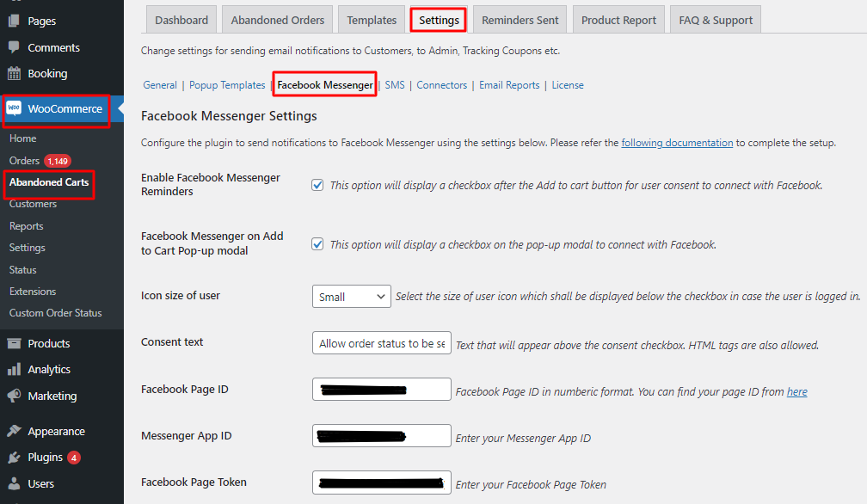
Task: Open the Popup Templates sub-section link
Action: pyautogui.click(x=227, y=85)
